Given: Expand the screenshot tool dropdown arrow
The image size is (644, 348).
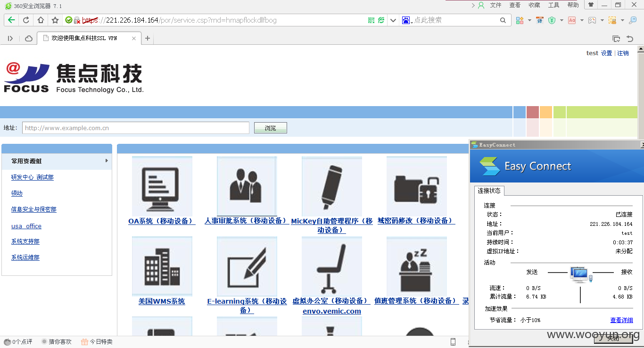Looking at the screenshot, I should pyautogui.click(x=622, y=20).
